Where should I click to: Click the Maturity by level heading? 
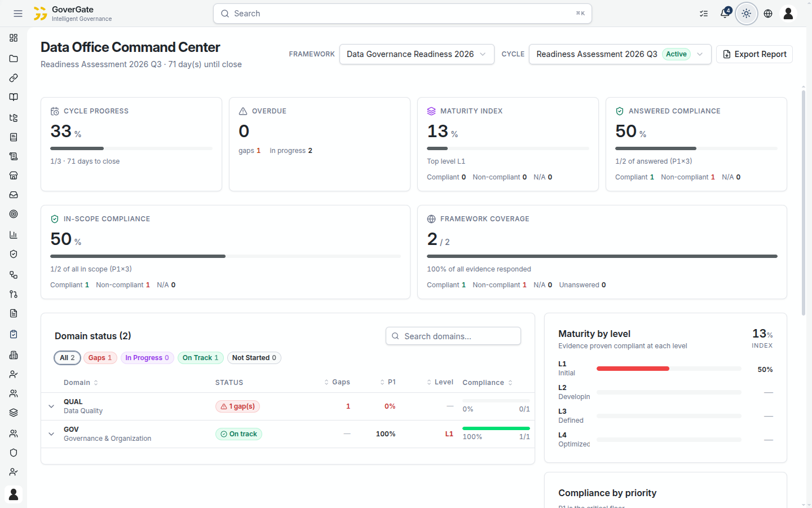click(x=594, y=334)
